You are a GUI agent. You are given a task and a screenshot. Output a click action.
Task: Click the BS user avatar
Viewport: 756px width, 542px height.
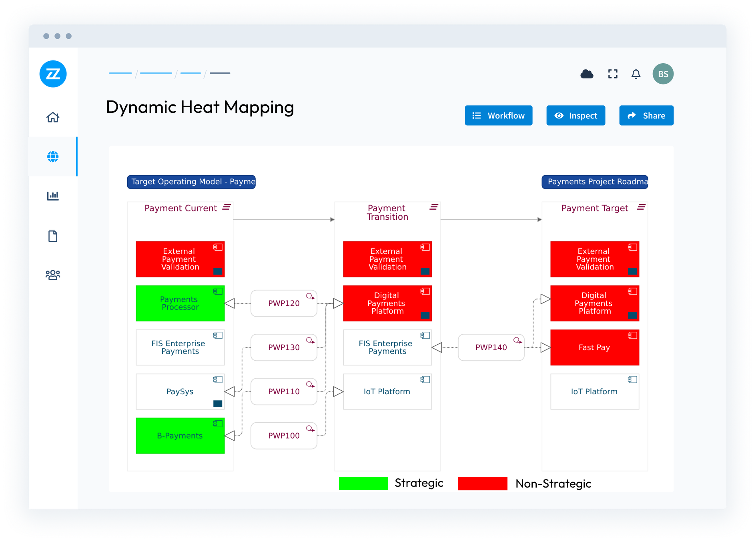663,74
